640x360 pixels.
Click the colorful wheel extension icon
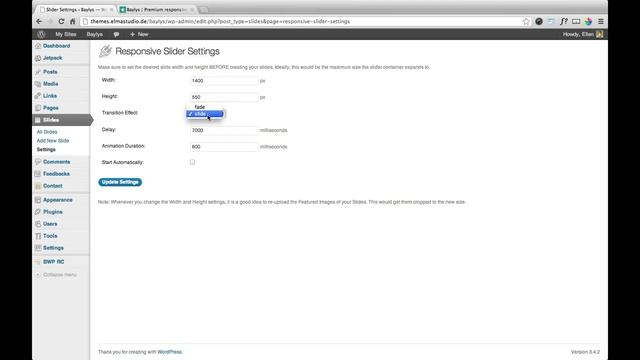point(588,22)
